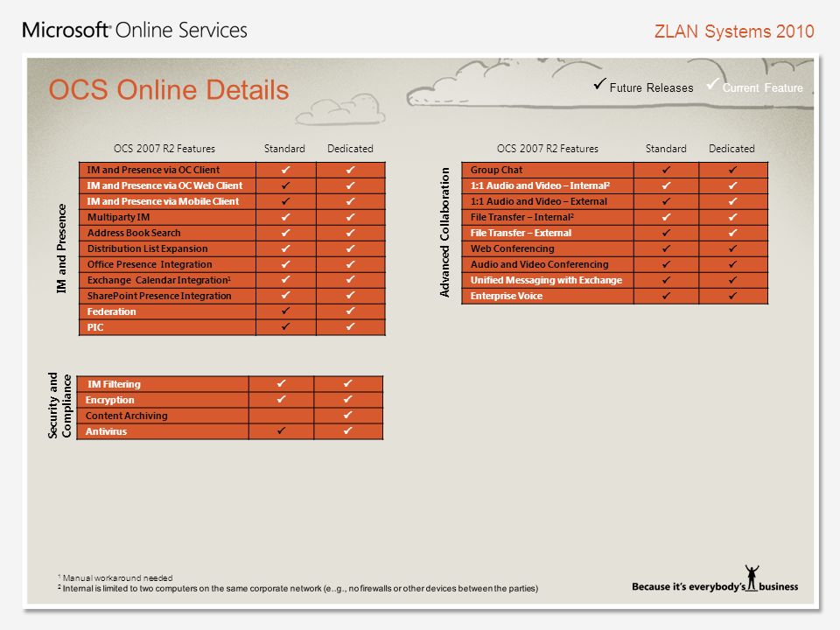Click the Standard checkmark for Office Presence Integration
Viewport: 840px width, 630px height.
coord(285,264)
